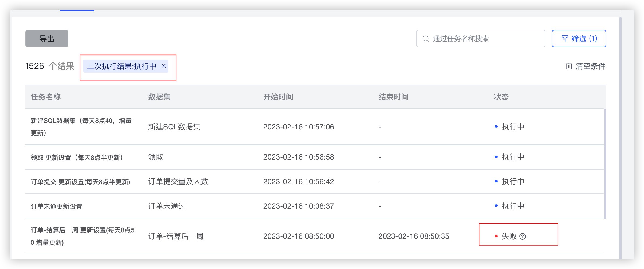Click the funnel icon in 筛选 button
Screen dimensions: 644x269
[565, 39]
